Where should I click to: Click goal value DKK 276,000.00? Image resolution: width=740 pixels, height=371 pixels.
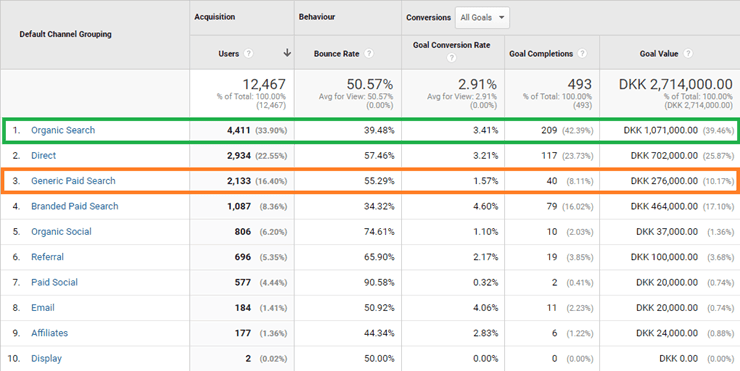pos(664,181)
